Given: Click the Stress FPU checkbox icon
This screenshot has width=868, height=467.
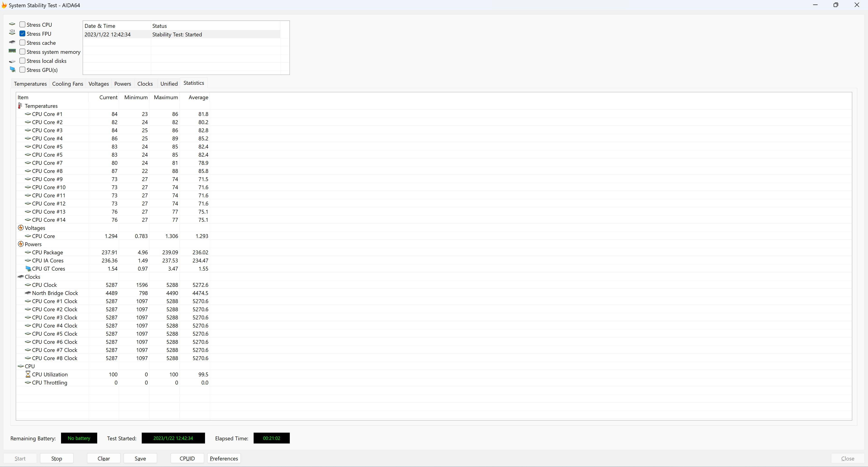Looking at the screenshot, I should click(22, 33).
